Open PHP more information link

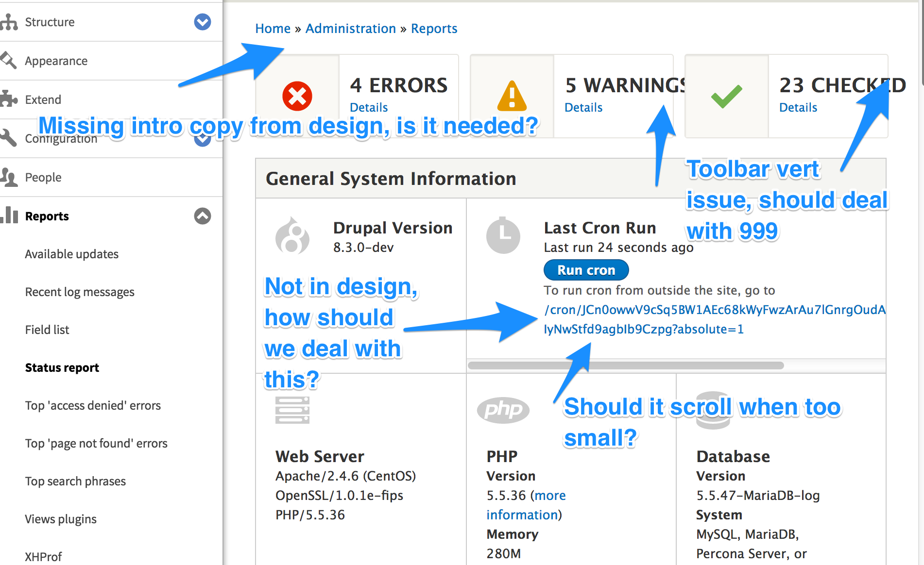(526, 505)
